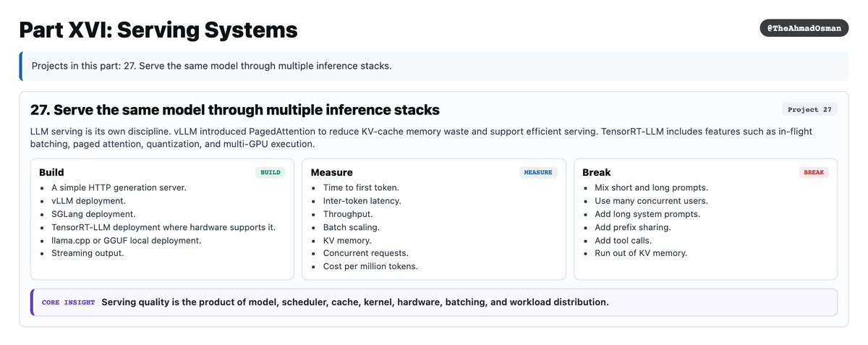Image resolution: width=868 pixels, height=345 pixels.
Task: Click the Run out of KV memory item
Action: click(641, 253)
